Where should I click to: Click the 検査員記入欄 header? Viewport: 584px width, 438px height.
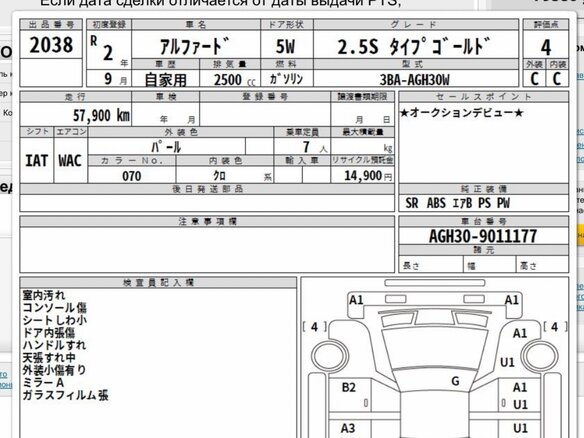[x=158, y=282]
